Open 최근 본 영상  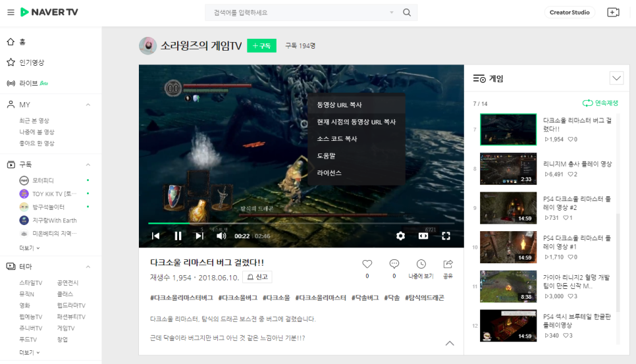pyautogui.click(x=34, y=121)
